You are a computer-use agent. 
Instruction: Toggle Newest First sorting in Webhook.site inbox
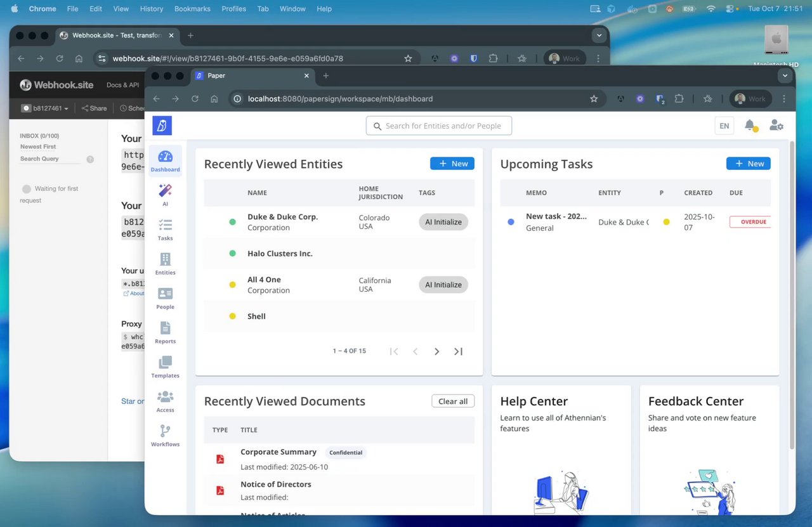[x=38, y=146]
